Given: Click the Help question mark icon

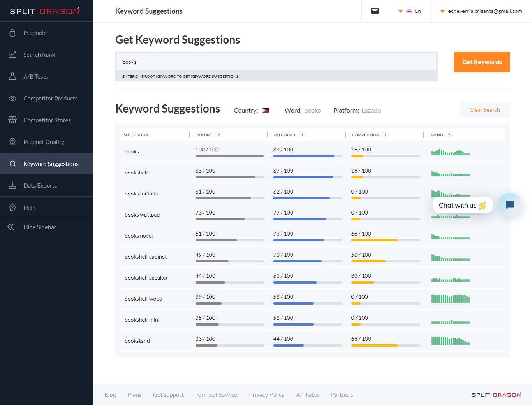Looking at the screenshot, I should pyautogui.click(x=12, y=208).
